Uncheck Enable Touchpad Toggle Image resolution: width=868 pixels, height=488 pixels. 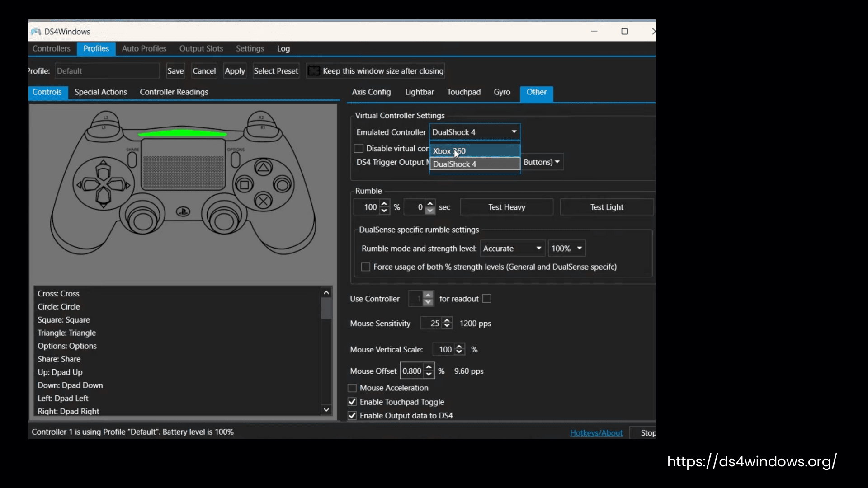(x=352, y=402)
